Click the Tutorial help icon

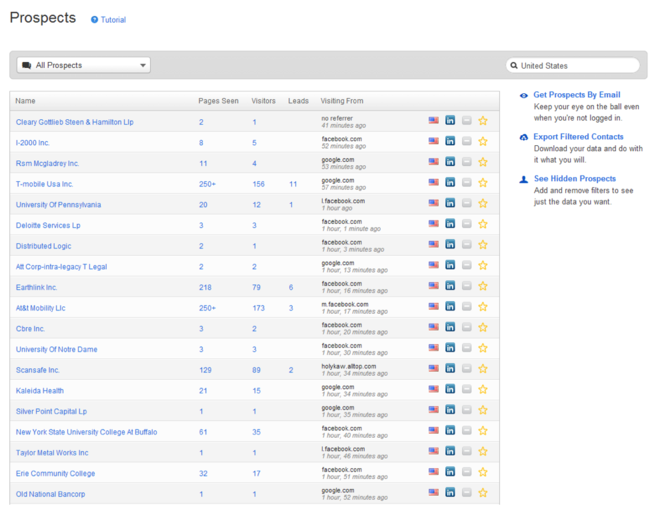coord(95,20)
